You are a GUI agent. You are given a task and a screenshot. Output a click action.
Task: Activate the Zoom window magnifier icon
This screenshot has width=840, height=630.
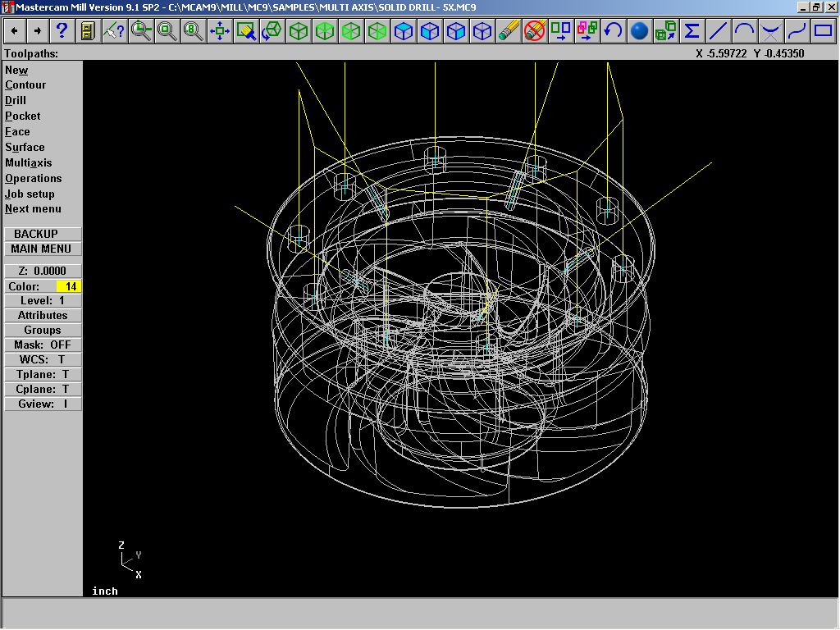(141, 30)
